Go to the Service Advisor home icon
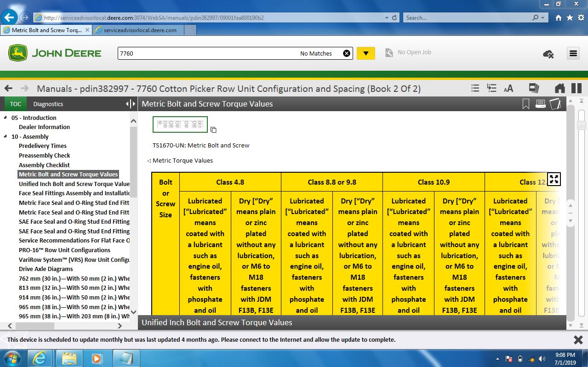This screenshot has height=367, width=588. click(x=559, y=88)
